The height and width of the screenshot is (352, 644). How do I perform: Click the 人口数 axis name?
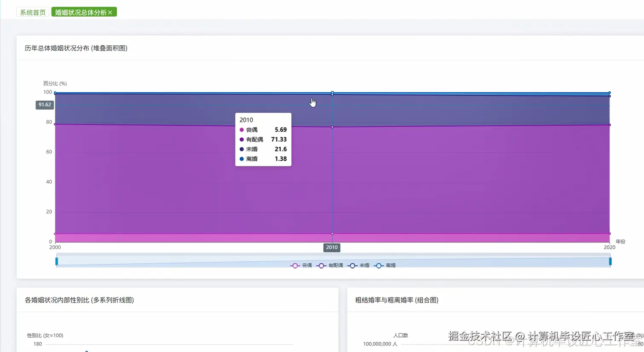(400, 335)
